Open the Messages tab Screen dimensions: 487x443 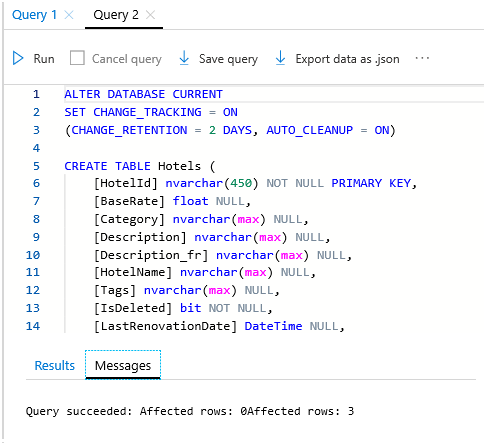point(123,366)
